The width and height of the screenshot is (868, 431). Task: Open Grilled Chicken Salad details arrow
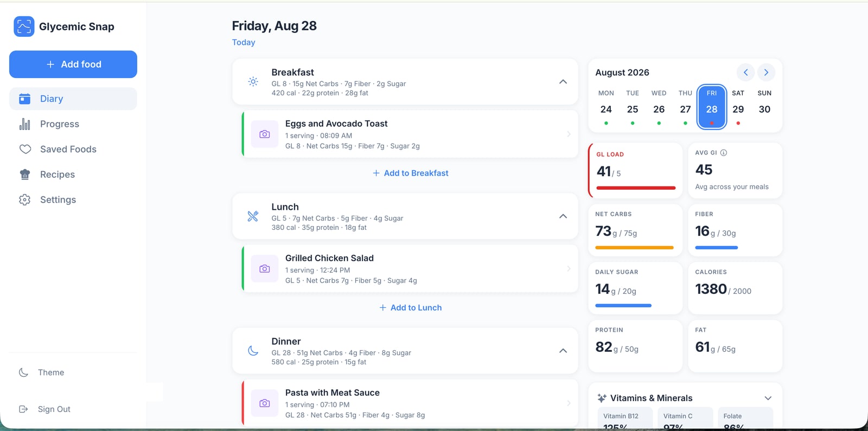click(x=569, y=268)
